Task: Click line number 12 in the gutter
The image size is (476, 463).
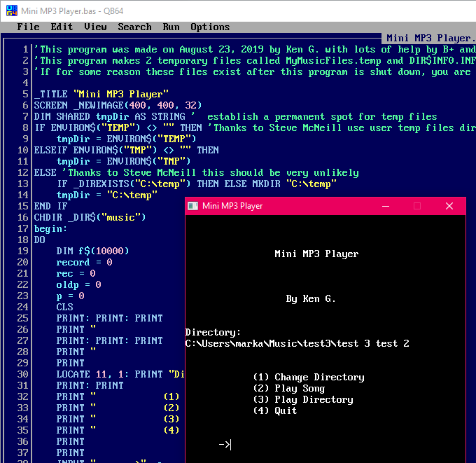Action: pyautogui.click(x=23, y=172)
